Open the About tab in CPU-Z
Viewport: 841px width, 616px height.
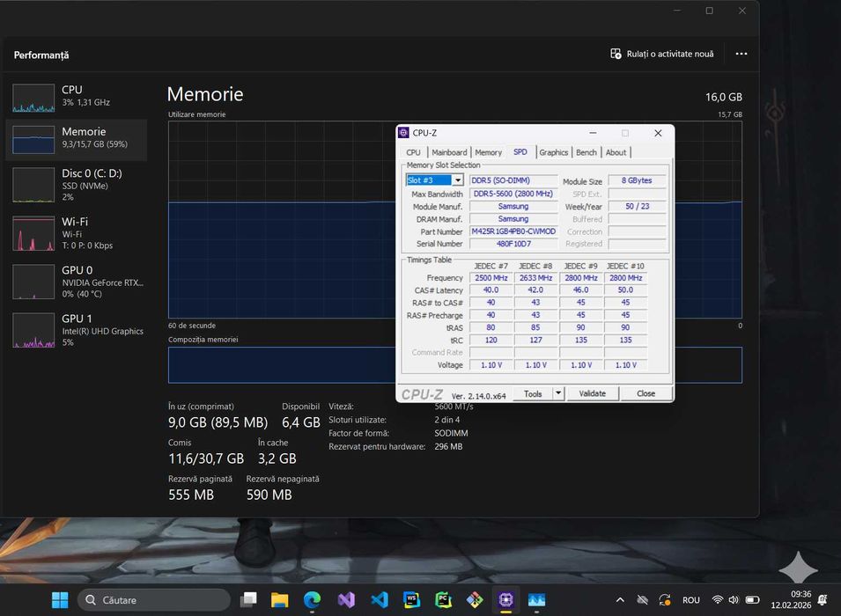click(616, 152)
